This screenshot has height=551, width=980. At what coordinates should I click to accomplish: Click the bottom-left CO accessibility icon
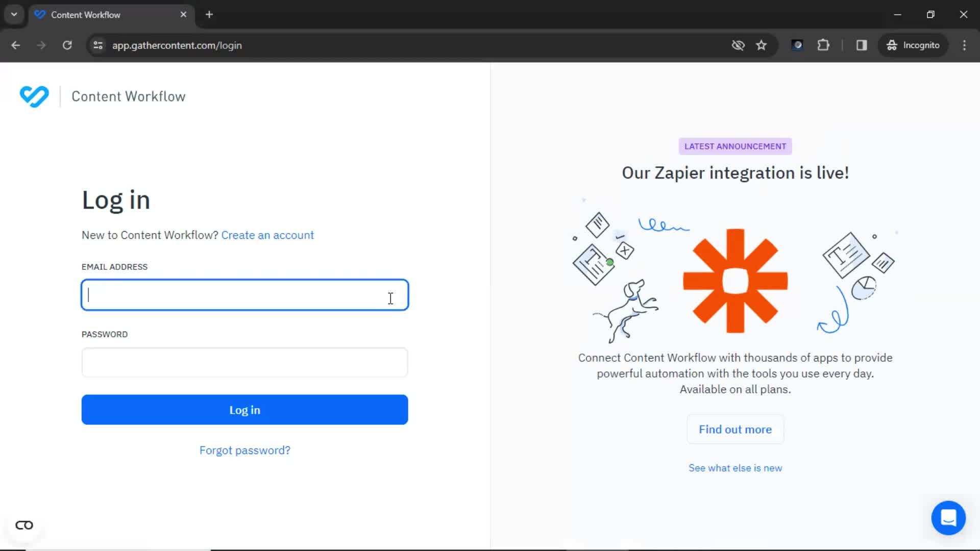(x=24, y=525)
